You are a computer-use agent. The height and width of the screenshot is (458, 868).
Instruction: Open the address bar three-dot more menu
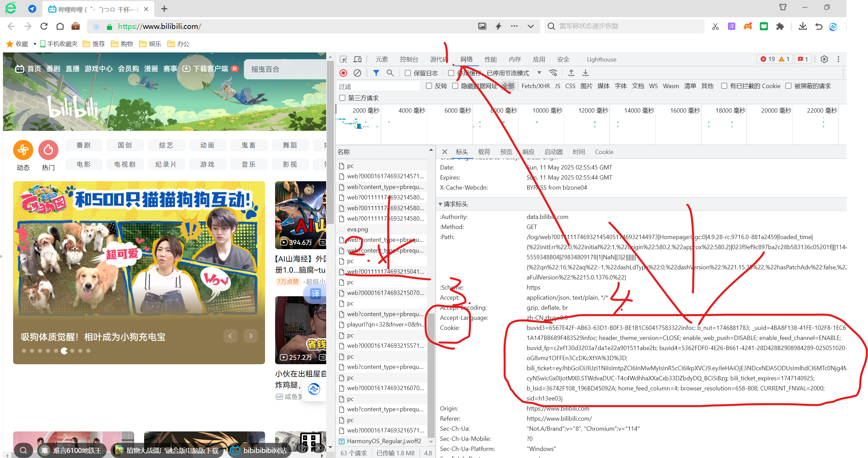tap(514, 26)
